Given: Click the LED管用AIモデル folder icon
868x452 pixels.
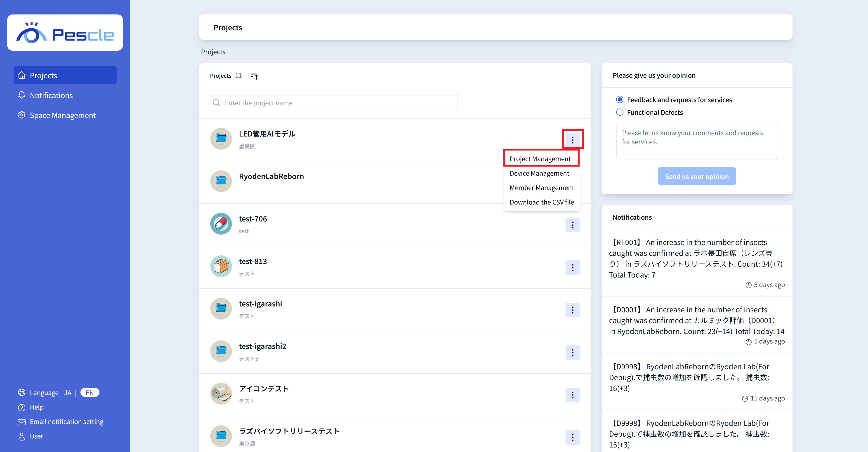Looking at the screenshot, I should click(x=221, y=139).
